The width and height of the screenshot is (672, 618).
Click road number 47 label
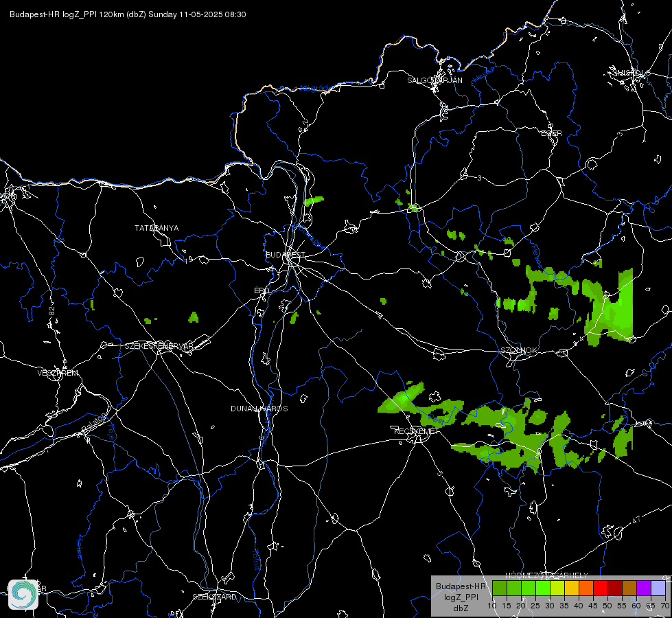point(636,520)
